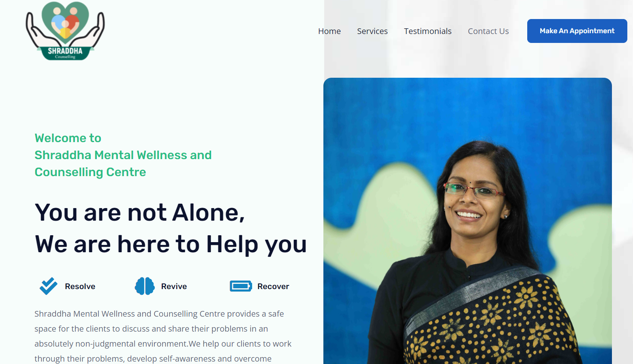Click the counsellor's portrait photo
Screen dimensions: 633x364
468,221
